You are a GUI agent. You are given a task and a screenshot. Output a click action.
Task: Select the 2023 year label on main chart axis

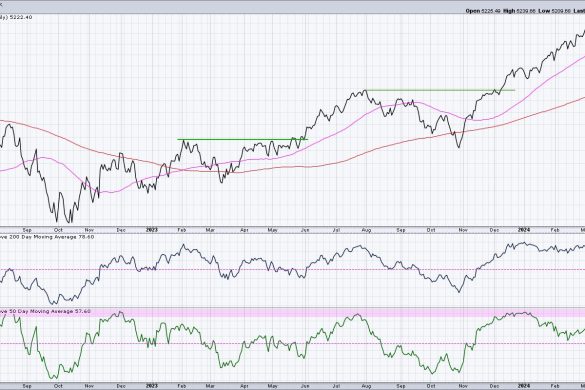tap(151, 230)
